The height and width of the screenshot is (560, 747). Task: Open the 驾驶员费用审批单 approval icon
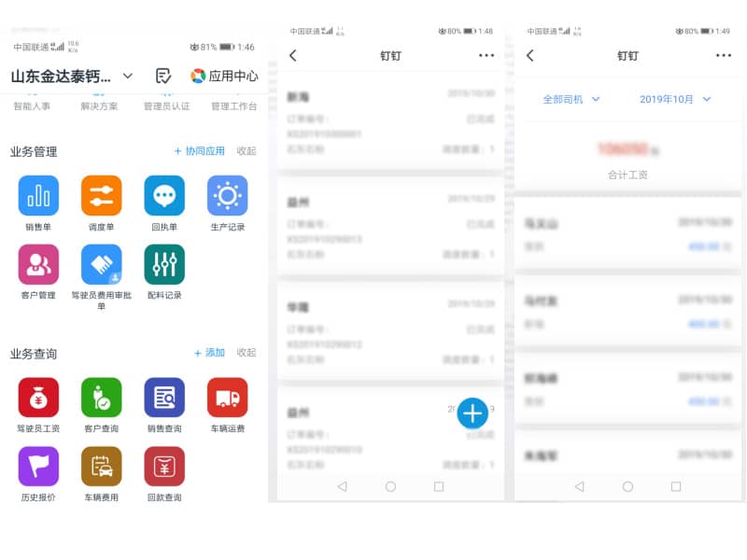tap(101, 266)
